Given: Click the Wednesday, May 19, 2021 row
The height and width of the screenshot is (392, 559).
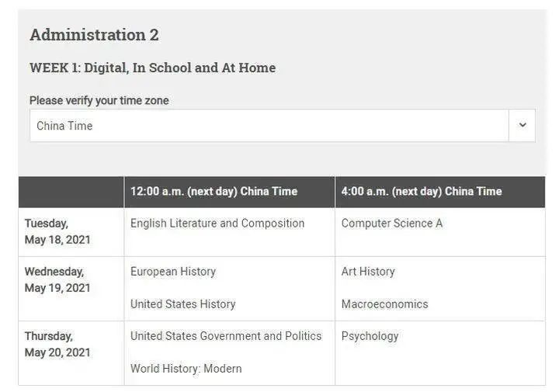Looking at the screenshot, I should 57,279.
